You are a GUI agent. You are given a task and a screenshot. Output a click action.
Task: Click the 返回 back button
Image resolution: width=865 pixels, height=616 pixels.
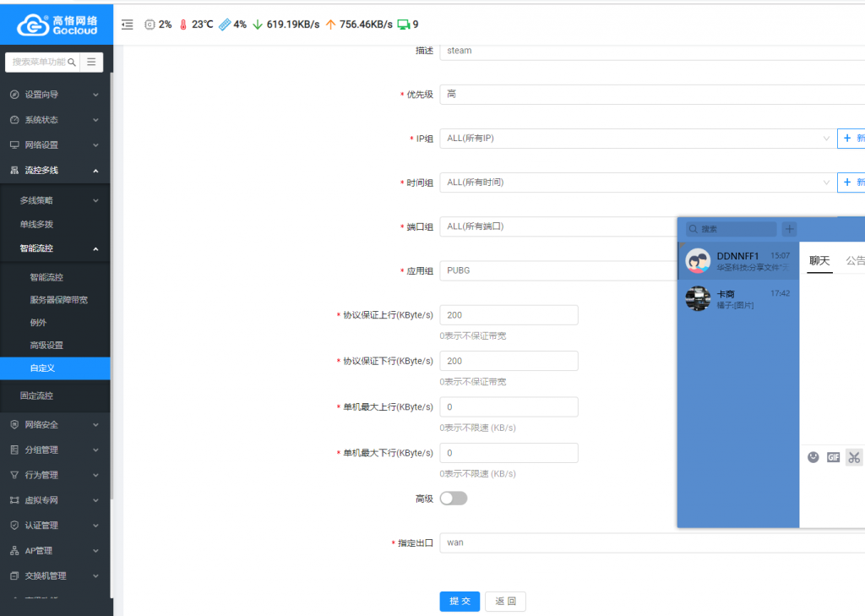pyautogui.click(x=505, y=602)
